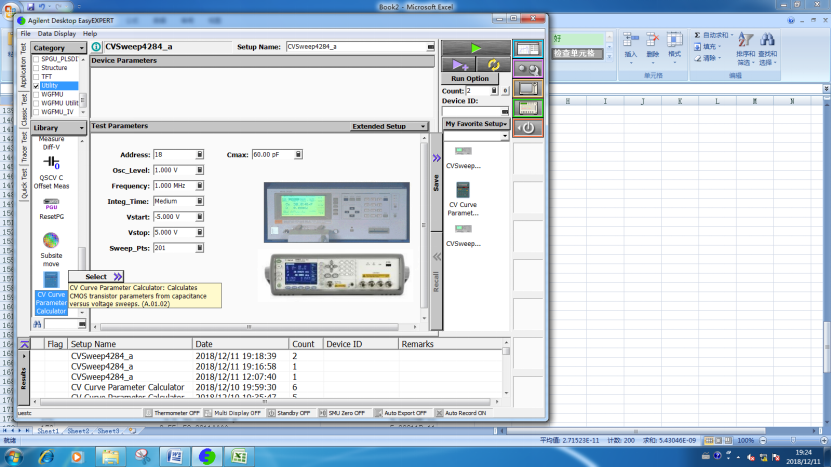Click the Save double-arrow icon
The width and height of the screenshot is (831, 468).
[x=436, y=158]
